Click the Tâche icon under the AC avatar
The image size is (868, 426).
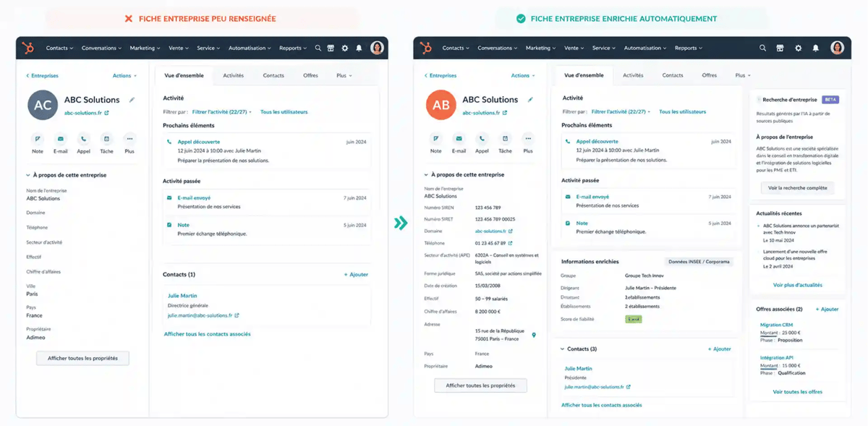click(x=106, y=139)
